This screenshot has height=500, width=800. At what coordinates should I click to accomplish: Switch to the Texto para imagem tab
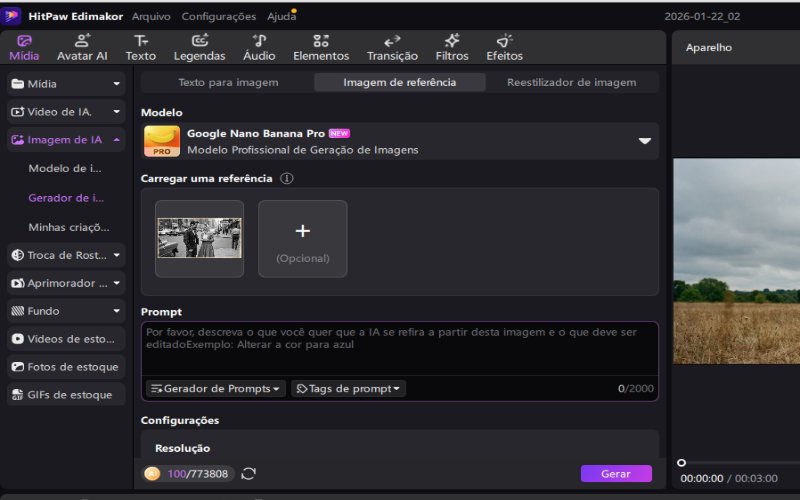228,83
